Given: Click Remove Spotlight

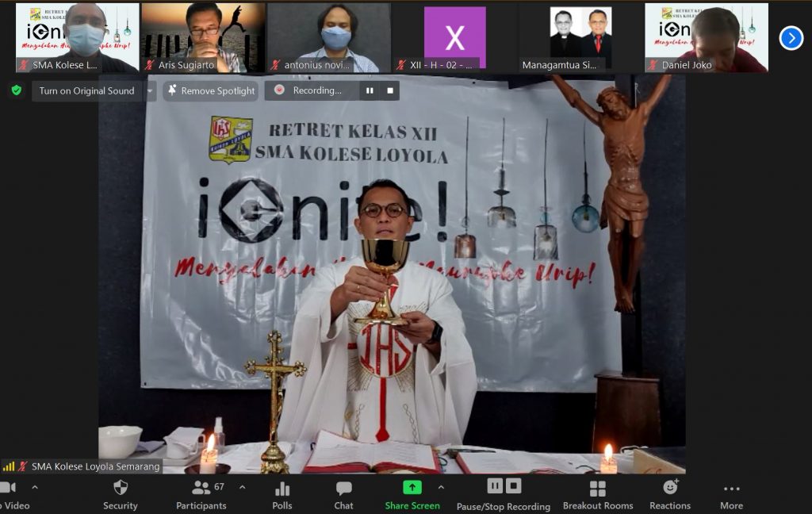Looking at the screenshot, I should click(211, 90).
